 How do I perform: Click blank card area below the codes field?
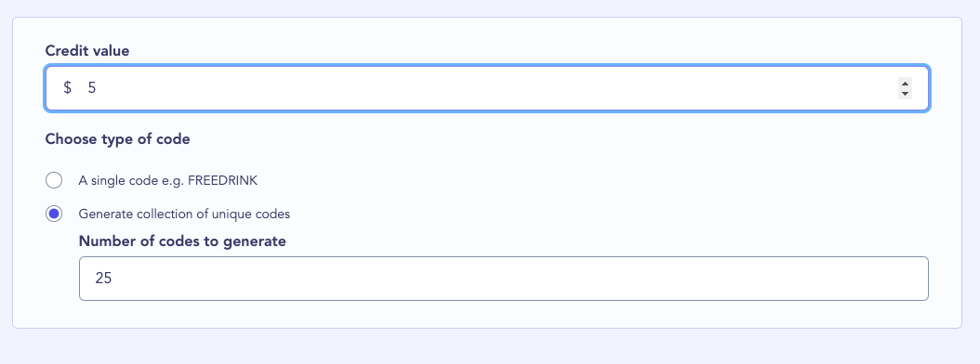coord(487,314)
